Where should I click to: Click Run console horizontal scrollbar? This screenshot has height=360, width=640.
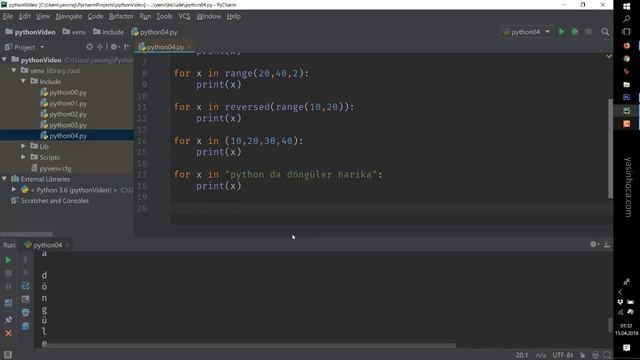point(251,345)
